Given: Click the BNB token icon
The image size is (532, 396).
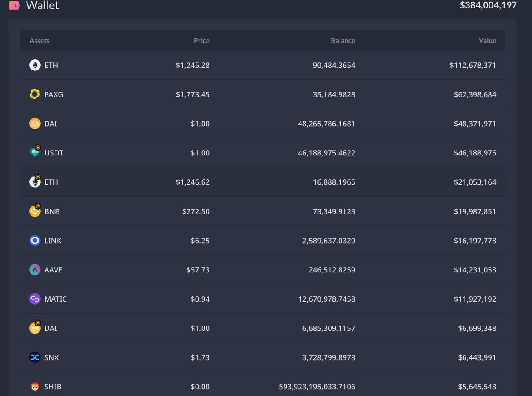Looking at the screenshot, I should 35,210.
